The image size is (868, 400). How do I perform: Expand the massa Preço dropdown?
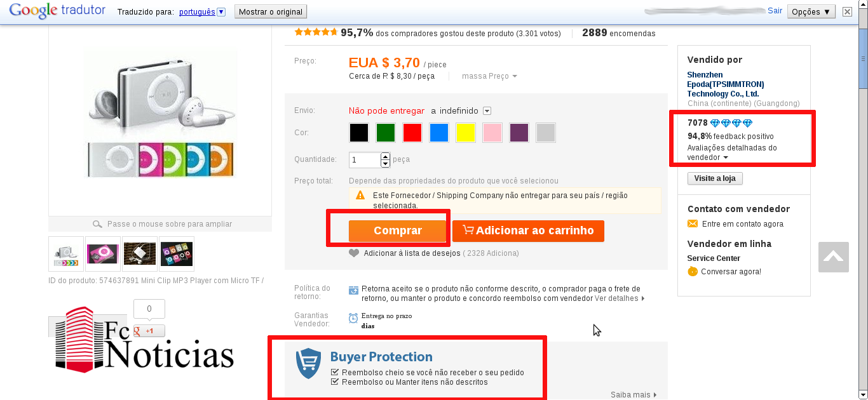click(489, 76)
